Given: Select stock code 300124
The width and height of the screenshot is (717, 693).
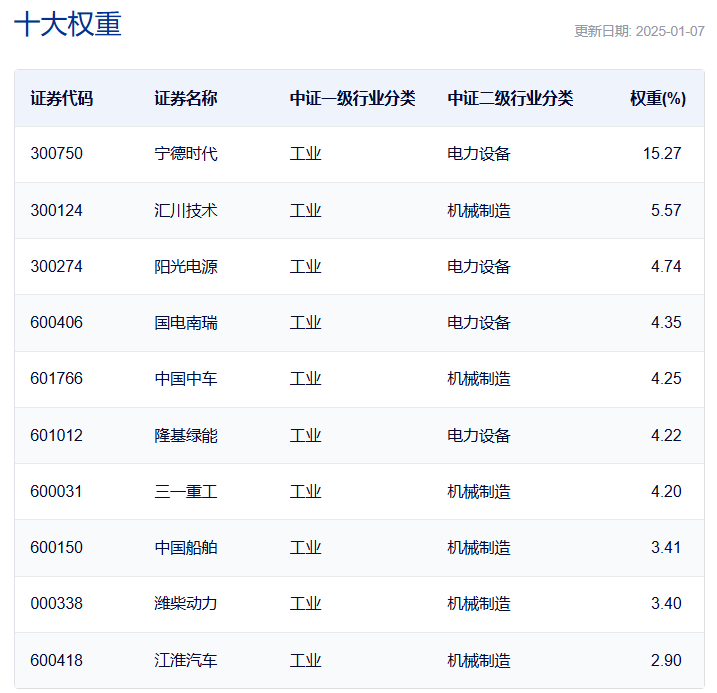Looking at the screenshot, I should click(56, 210).
